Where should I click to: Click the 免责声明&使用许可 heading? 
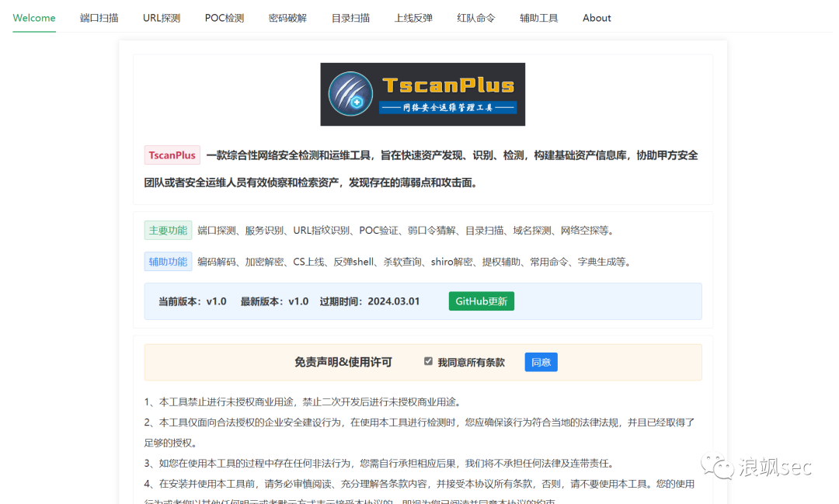coord(343,362)
